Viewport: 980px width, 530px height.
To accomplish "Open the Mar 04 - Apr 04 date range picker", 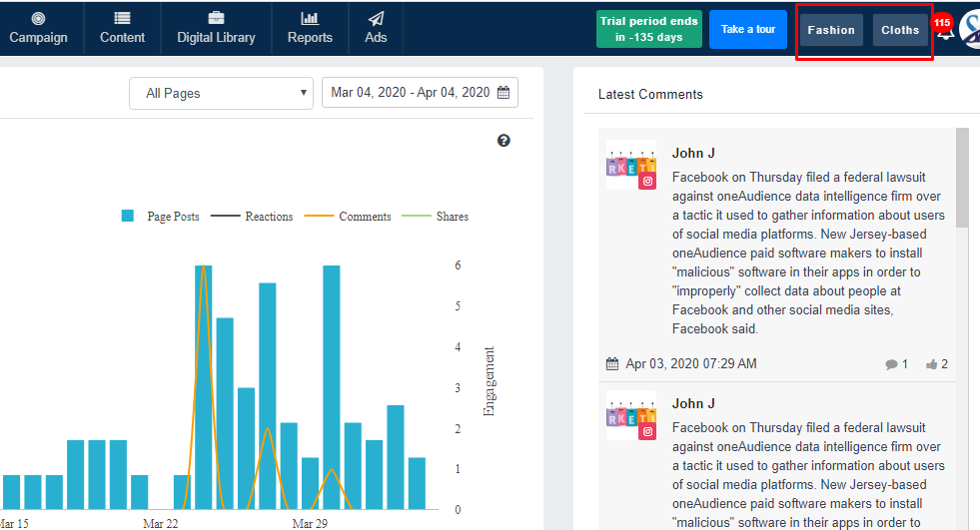I will tap(410, 93).
